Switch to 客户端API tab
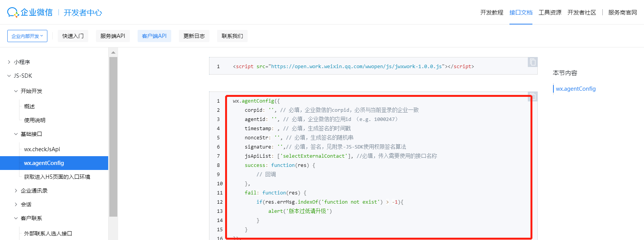This screenshot has width=644, height=240. [154, 36]
